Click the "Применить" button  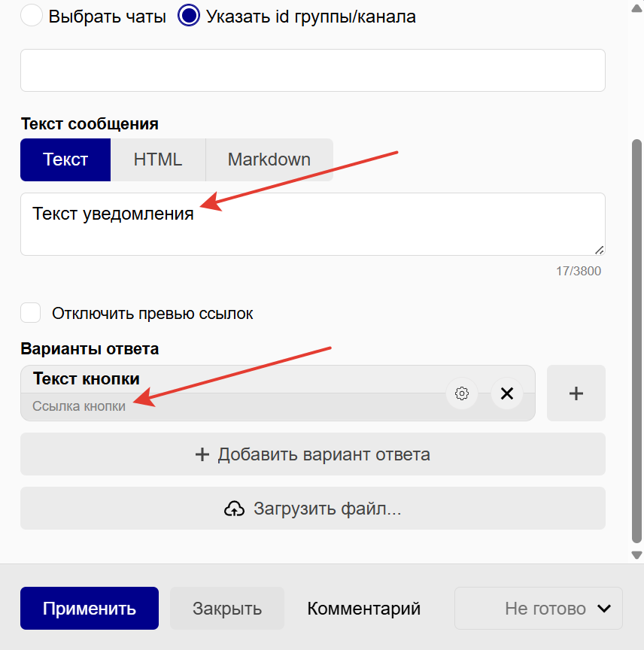89,608
